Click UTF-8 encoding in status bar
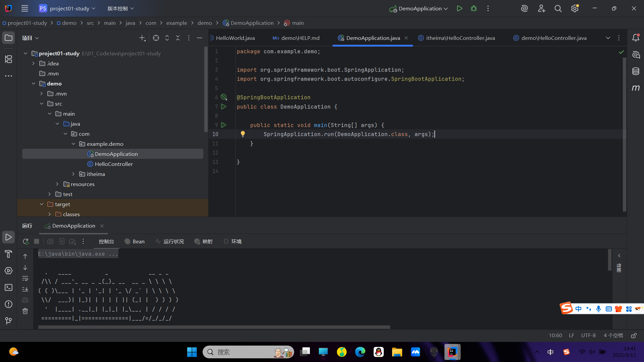The width and height of the screenshot is (644, 362). (588, 336)
